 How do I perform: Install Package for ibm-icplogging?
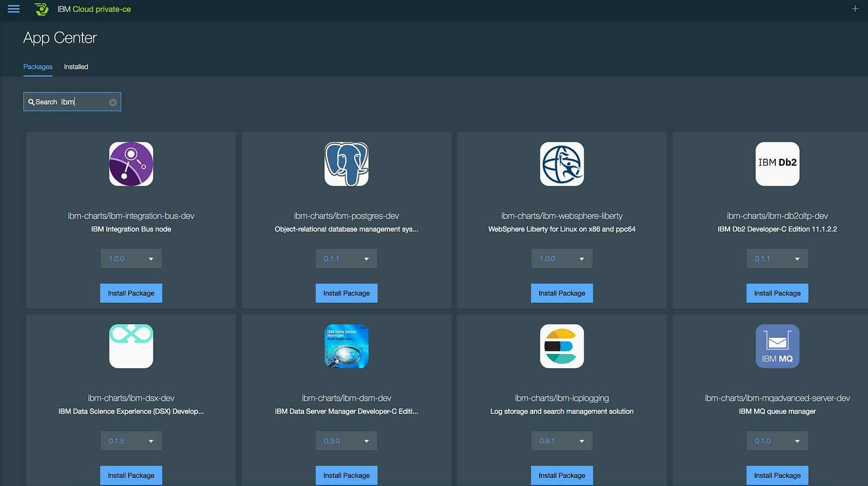point(562,476)
